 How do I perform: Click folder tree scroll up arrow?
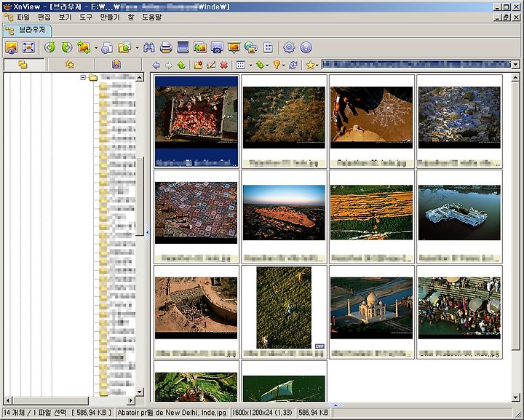click(140, 77)
